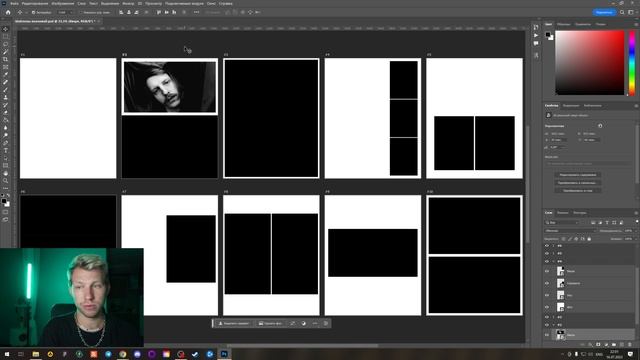The image size is (640, 360).
Task: Click three-dots more options in options bar
Action: pos(197,12)
